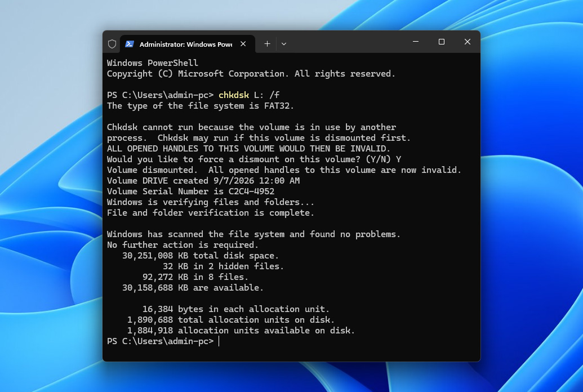
Task: Click the administrator shield icon in title bar
Action: [112, 44]
